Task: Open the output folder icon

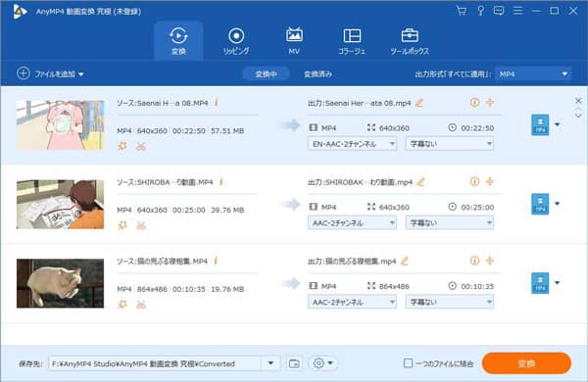Action: click(294, 363)
